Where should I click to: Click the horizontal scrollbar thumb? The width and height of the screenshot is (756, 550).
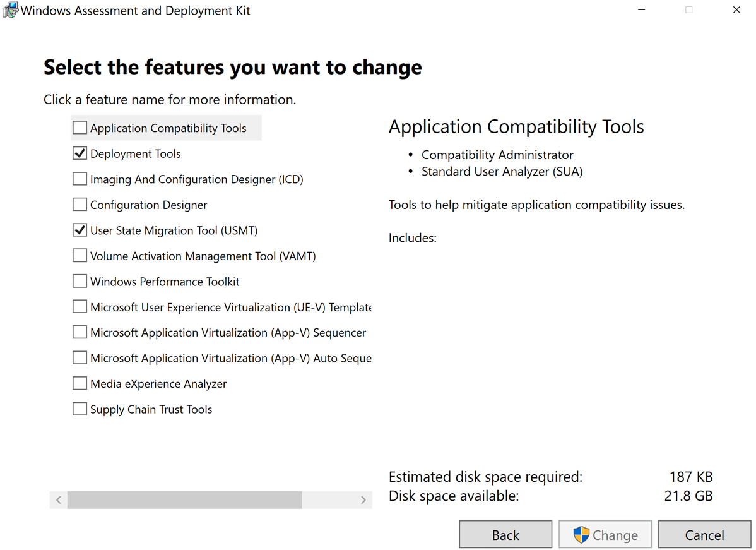pos(184,500)
